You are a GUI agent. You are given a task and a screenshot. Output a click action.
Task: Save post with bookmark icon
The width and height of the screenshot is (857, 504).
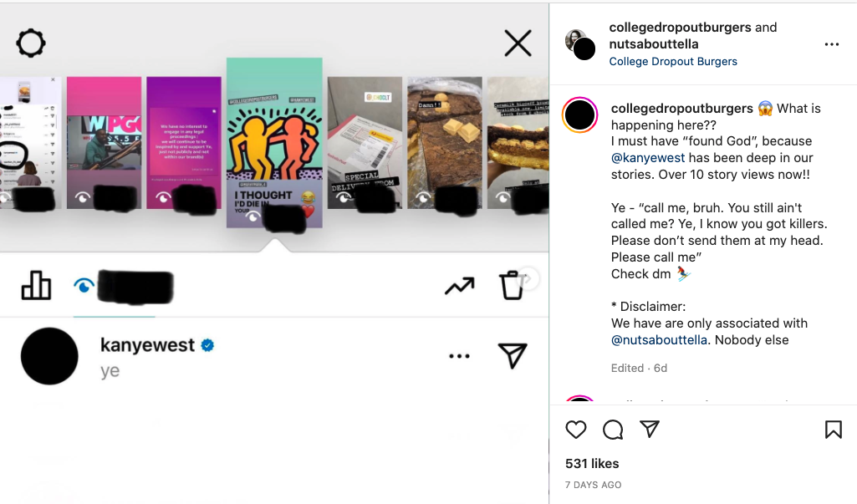click(x=833, y=430)
